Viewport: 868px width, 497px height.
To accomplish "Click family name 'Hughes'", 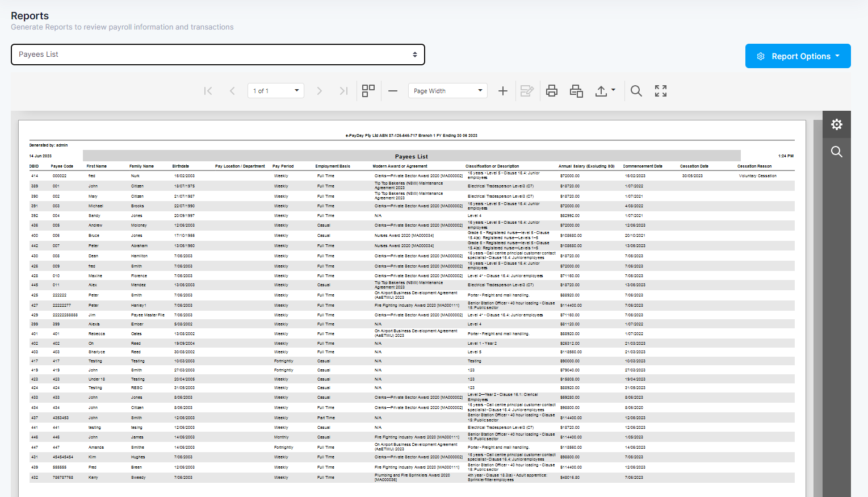I will (138, 457).
